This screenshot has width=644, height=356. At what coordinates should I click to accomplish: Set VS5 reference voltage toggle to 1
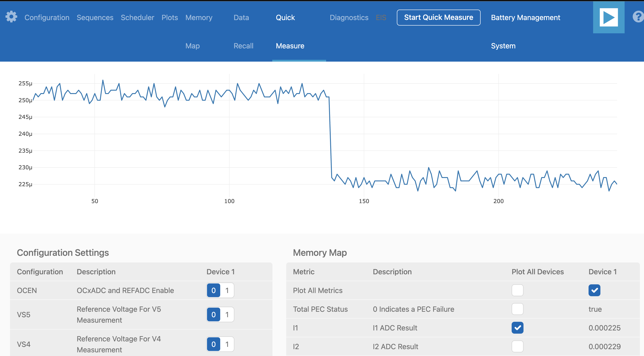point(227,314)
